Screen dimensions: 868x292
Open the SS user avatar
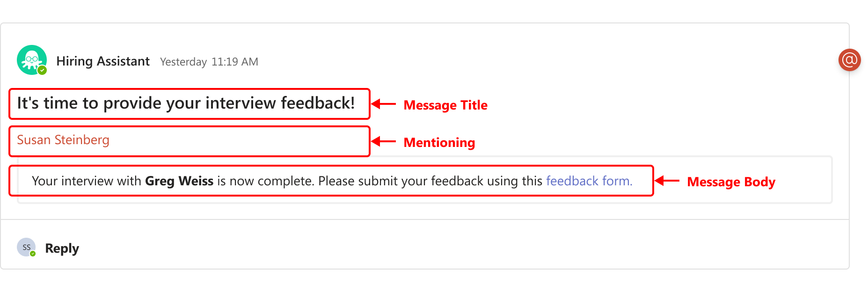click(x=26, y=247)
